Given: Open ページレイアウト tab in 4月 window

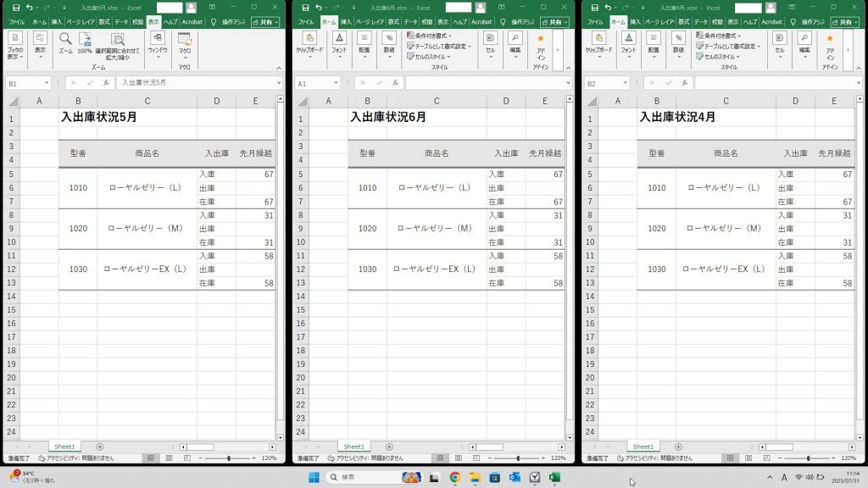Looking at the screenshot, I should point(659,22).
